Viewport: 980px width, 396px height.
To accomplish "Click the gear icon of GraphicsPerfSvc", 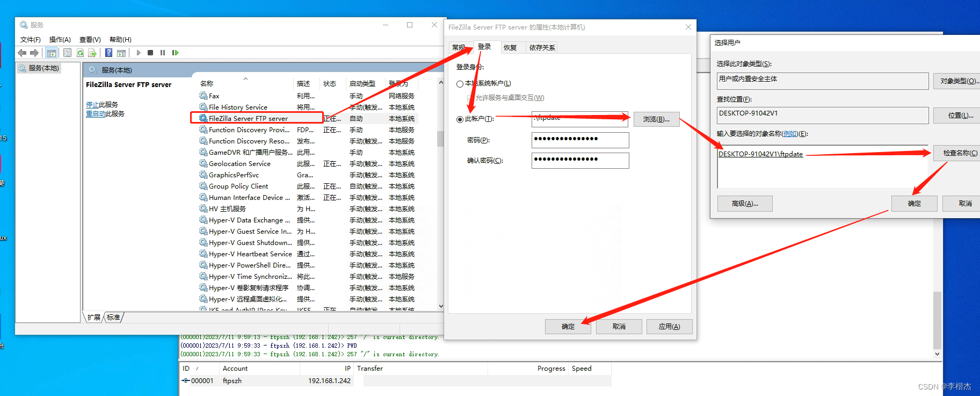I will point(203,175).
